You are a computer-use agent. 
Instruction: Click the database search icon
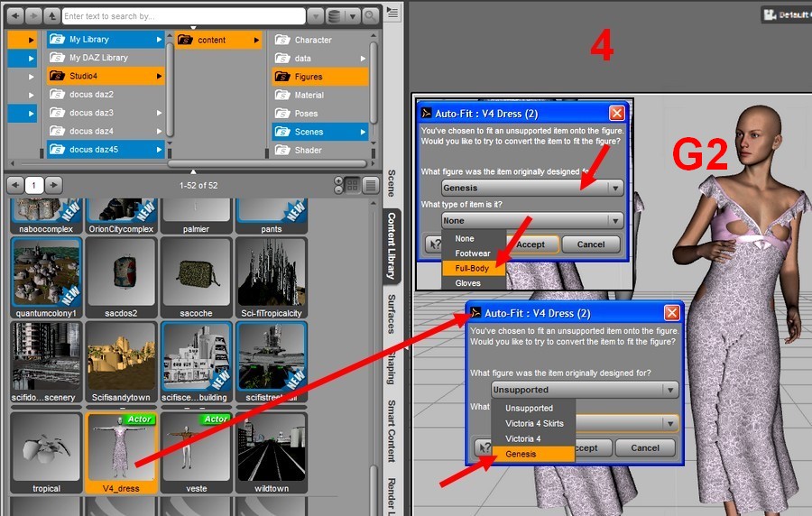335,16
